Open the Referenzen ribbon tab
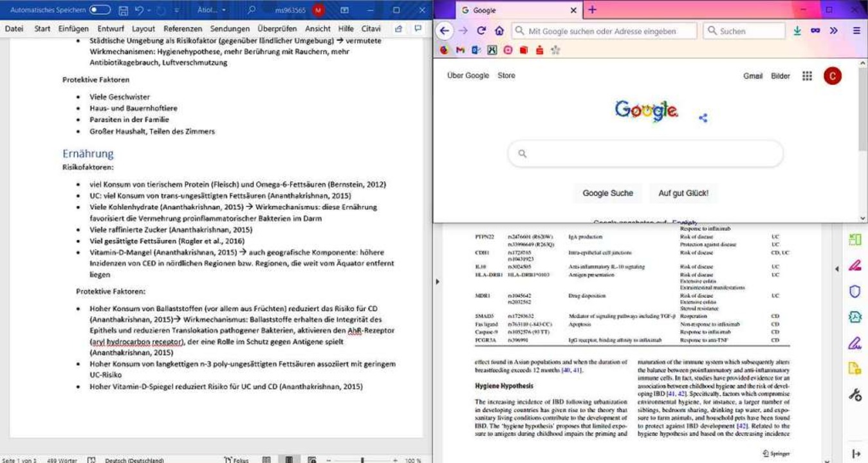 [183, 29]
